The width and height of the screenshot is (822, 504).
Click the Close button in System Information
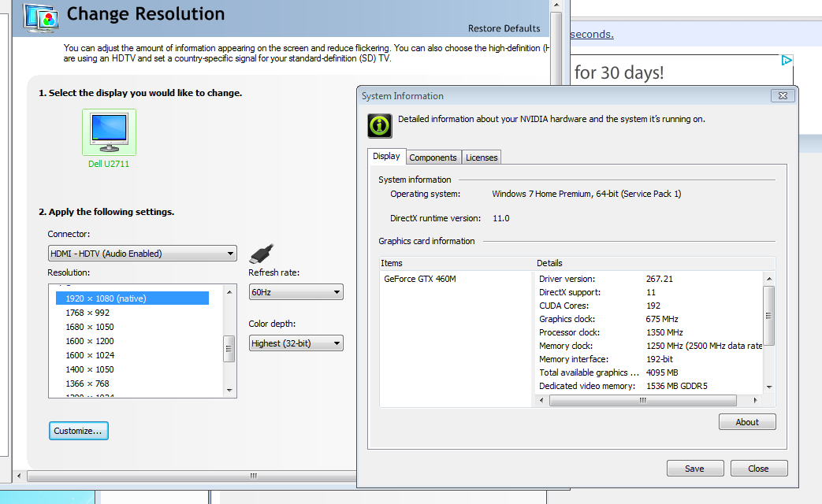(x=759, y=469)
